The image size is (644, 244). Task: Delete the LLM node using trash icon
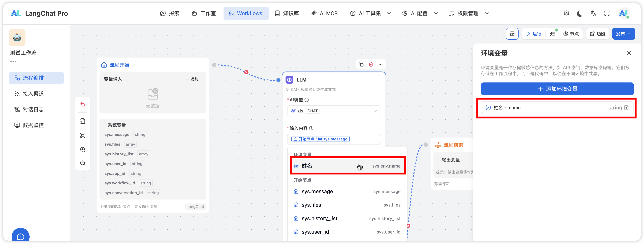371,64
